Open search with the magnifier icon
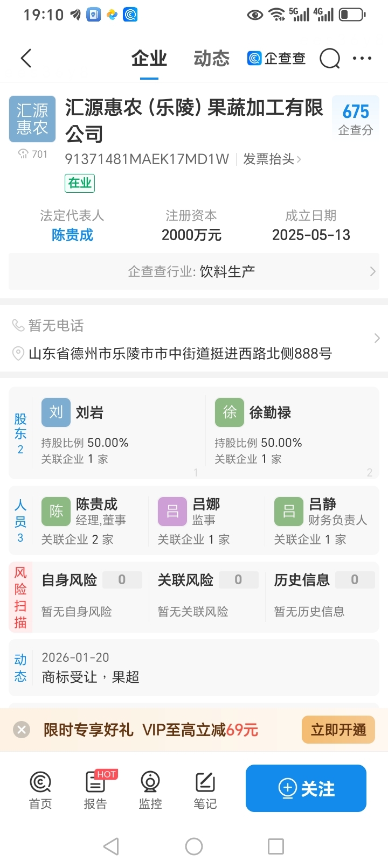The height and width of the screenshot is (868, 388). tap(330, 58)
